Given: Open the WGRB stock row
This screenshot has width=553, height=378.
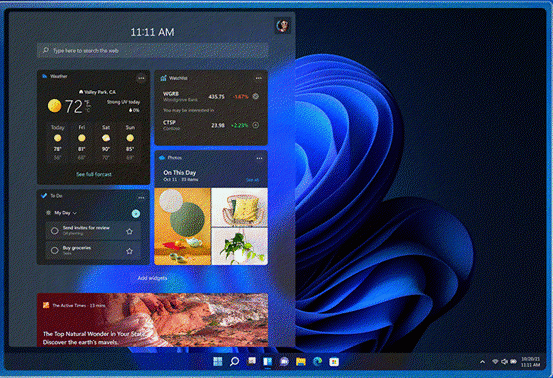Looking at the screenshot, I should (x=211, y=96).
